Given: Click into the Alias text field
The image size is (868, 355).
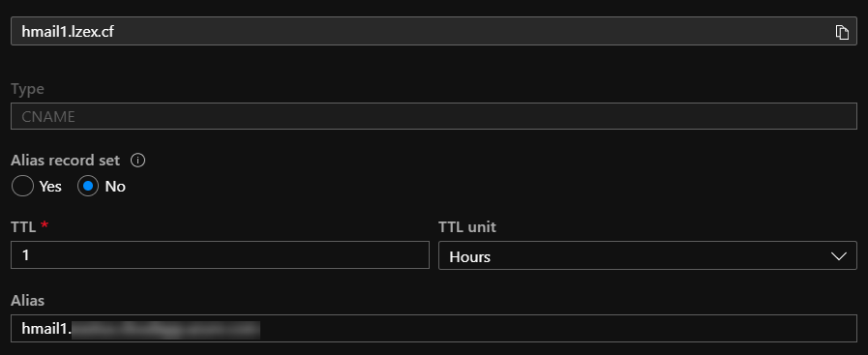Looking at the screenshot, I should point(434,329).
